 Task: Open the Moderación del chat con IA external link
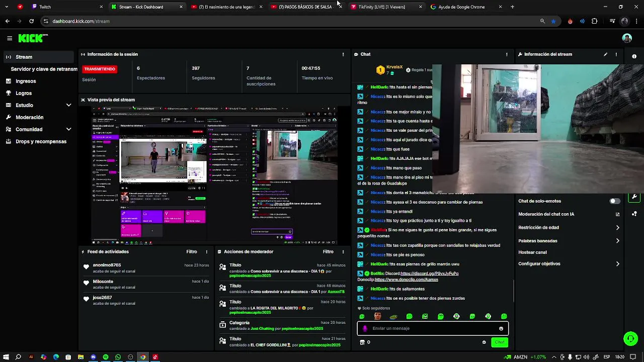coord(618,214)
